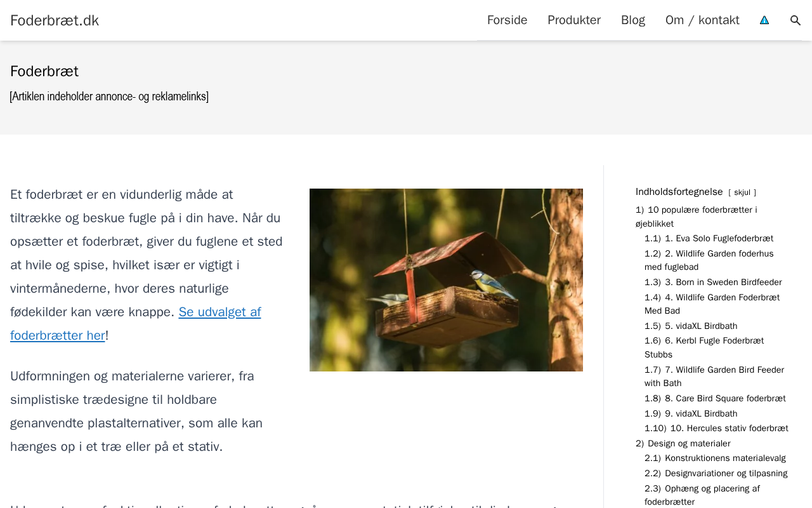Click the blue triangle icon in navigation

tap(764, 20)
